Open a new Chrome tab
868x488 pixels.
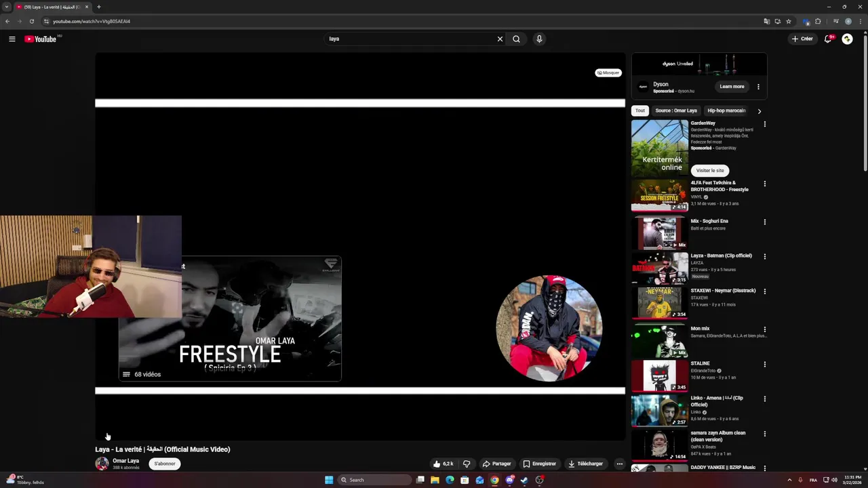tap(98, 7)
